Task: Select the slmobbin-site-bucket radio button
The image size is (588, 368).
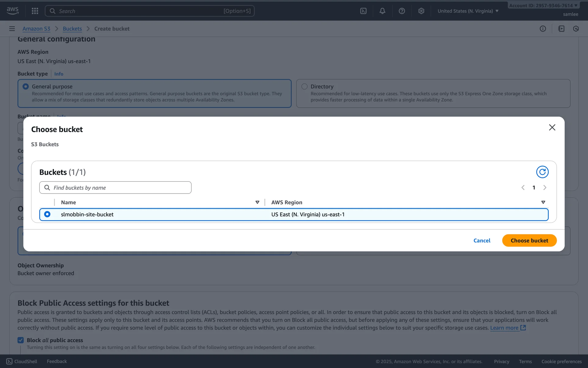Action: 47,214
